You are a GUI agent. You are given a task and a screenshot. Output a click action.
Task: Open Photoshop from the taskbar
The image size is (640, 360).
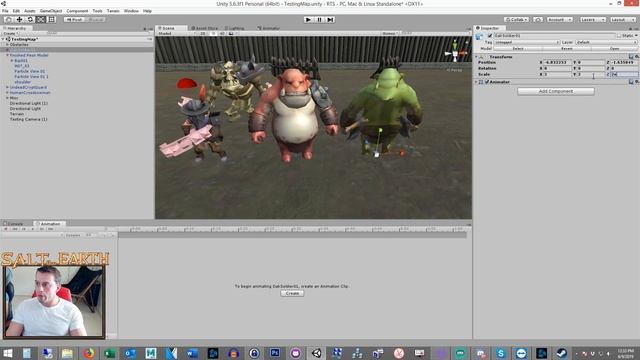point(275,353)
